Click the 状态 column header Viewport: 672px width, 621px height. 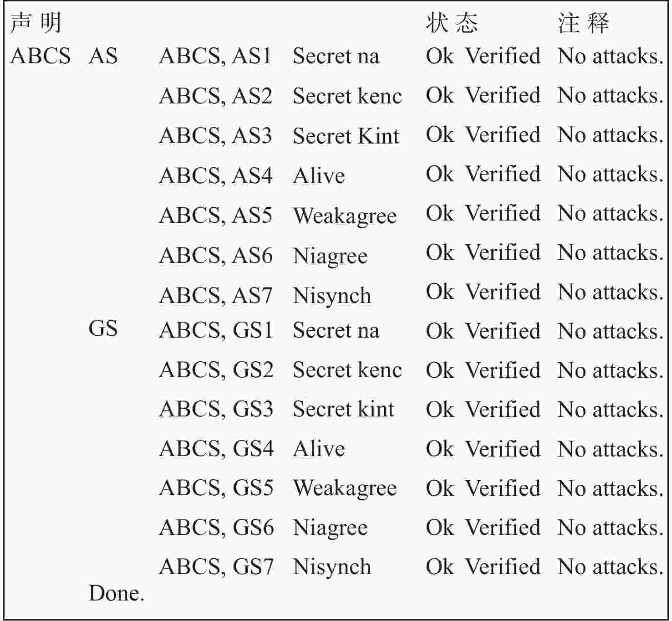(452, 23)
